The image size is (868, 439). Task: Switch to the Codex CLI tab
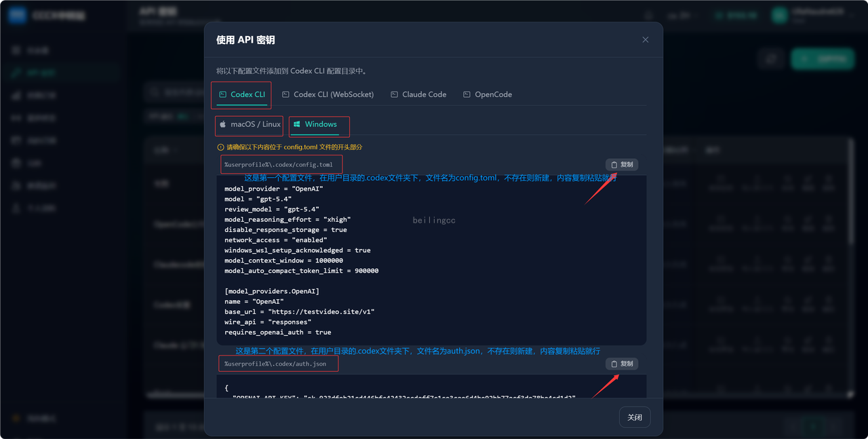[241, 94]
